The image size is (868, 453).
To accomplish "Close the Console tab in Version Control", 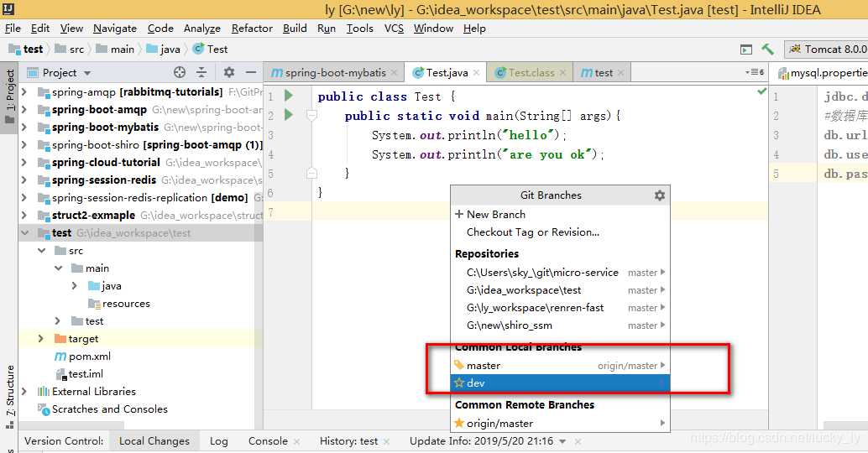I will (296, 441).
